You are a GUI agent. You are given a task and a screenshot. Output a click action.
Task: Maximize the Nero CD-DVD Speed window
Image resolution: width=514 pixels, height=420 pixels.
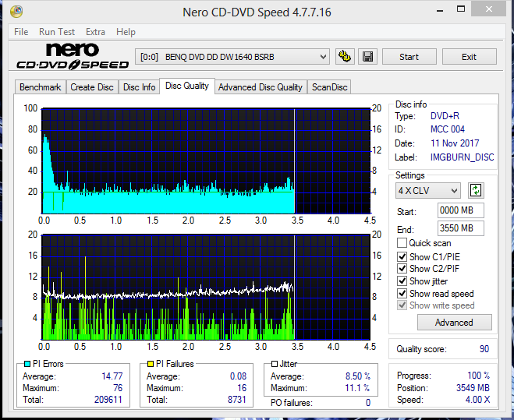(x=461, y=9)
